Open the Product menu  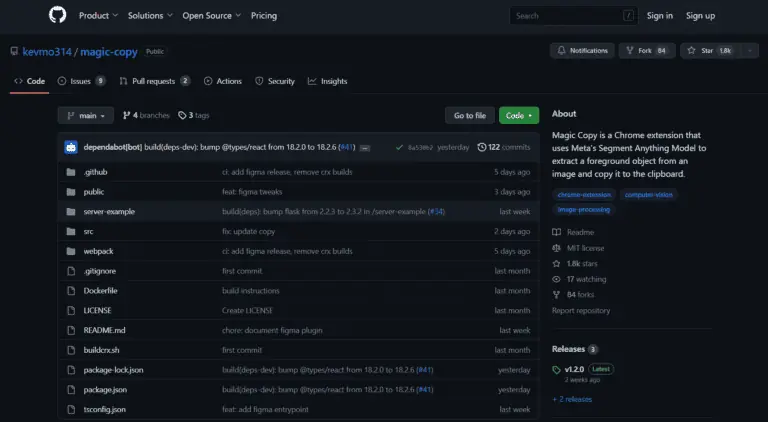tap(98, 16)
